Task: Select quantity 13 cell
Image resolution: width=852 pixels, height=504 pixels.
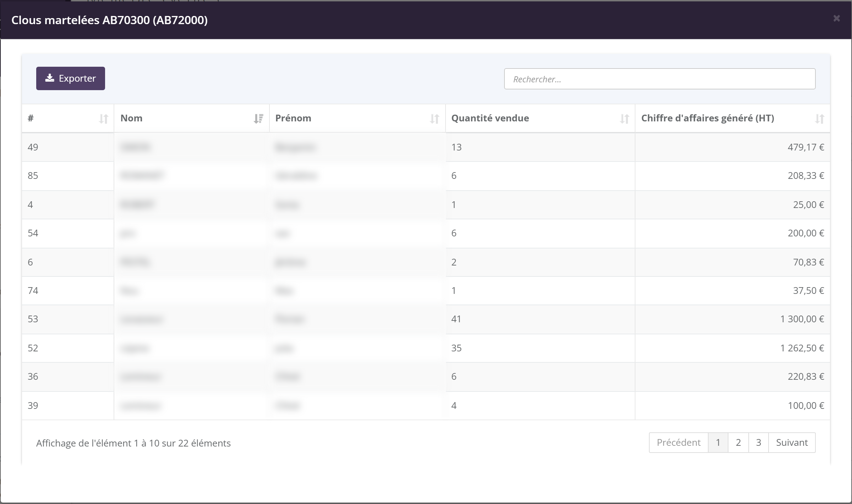Action: [540, 147]
